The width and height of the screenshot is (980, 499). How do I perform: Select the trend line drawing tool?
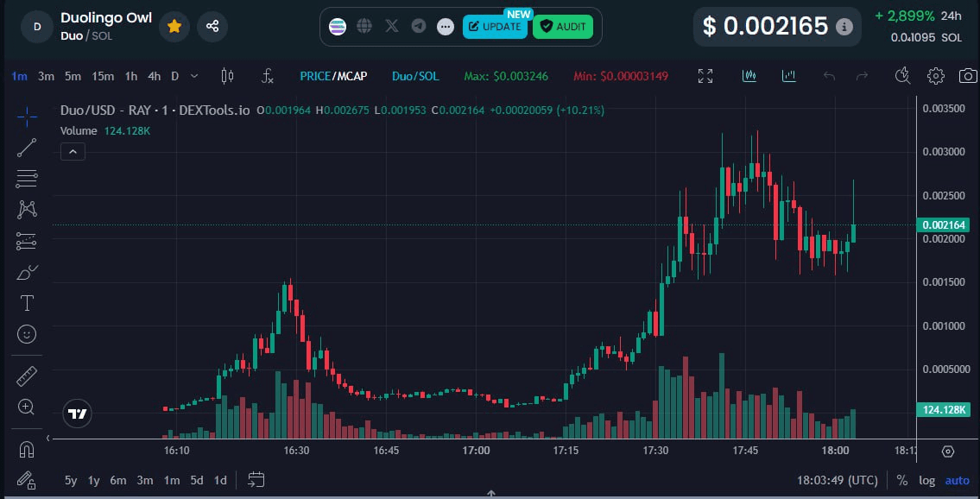(x=27, y=148)
